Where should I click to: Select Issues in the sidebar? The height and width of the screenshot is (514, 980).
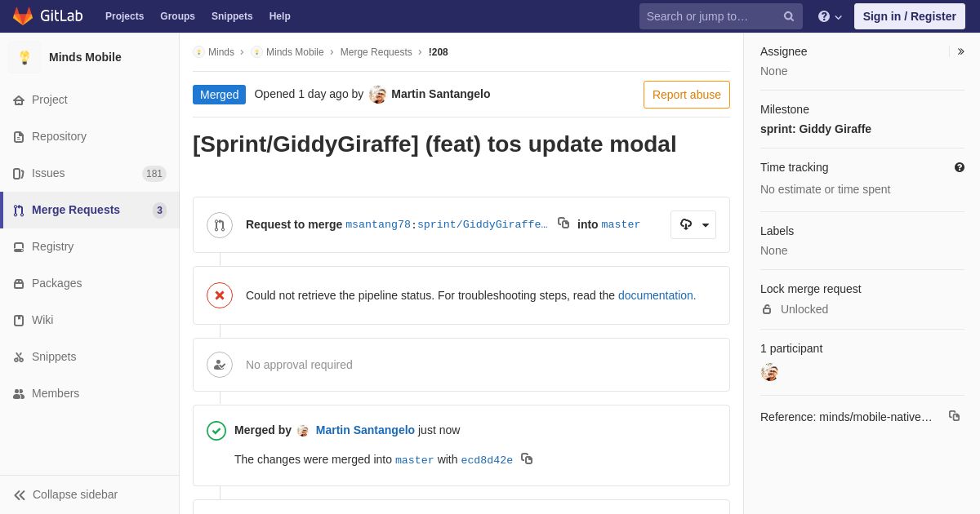pos(90,173)
